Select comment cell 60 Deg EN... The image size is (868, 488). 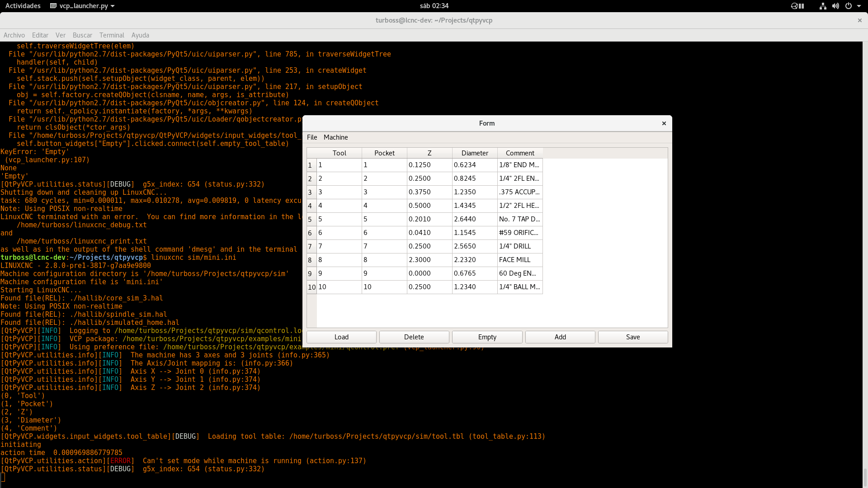click(x=520, y=273)
